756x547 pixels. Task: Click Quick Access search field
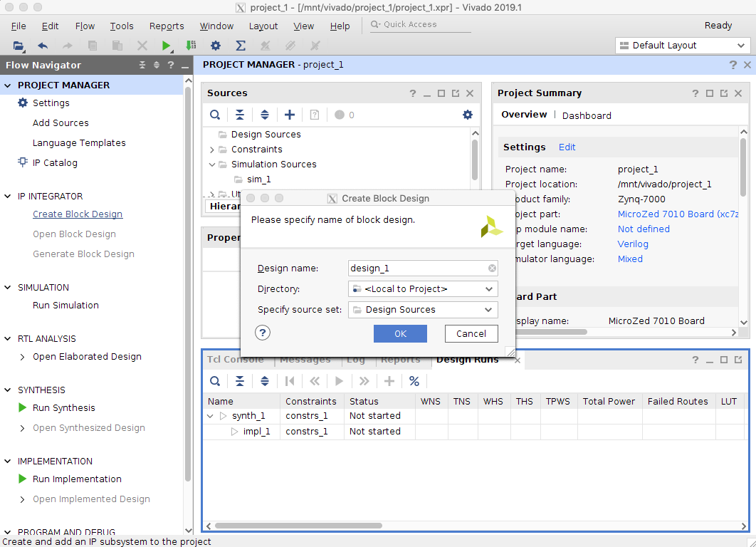[421, 25]
